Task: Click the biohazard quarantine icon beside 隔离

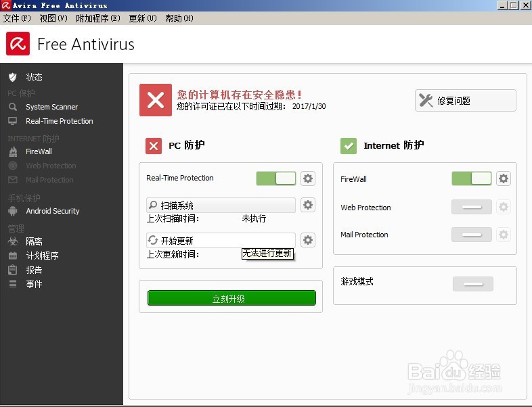Action: point(13,241)
